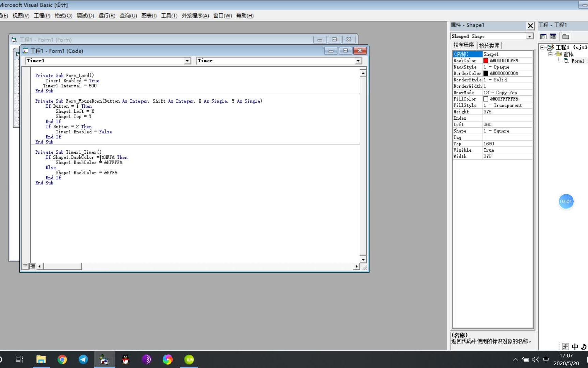Open the Shape1 object selector dropdown
The width and height of the screenshot is (588, 368).
coord(529,36)
